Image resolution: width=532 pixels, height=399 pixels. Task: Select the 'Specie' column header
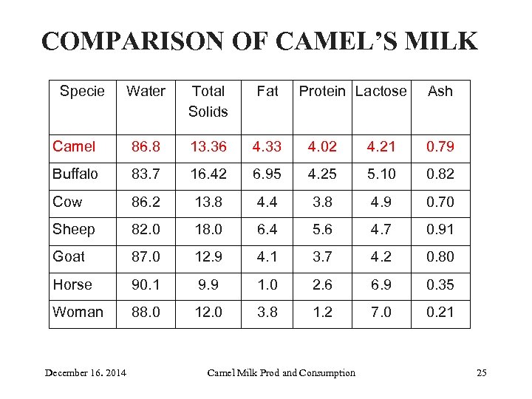pyautogui.click(x=82, y=92)
